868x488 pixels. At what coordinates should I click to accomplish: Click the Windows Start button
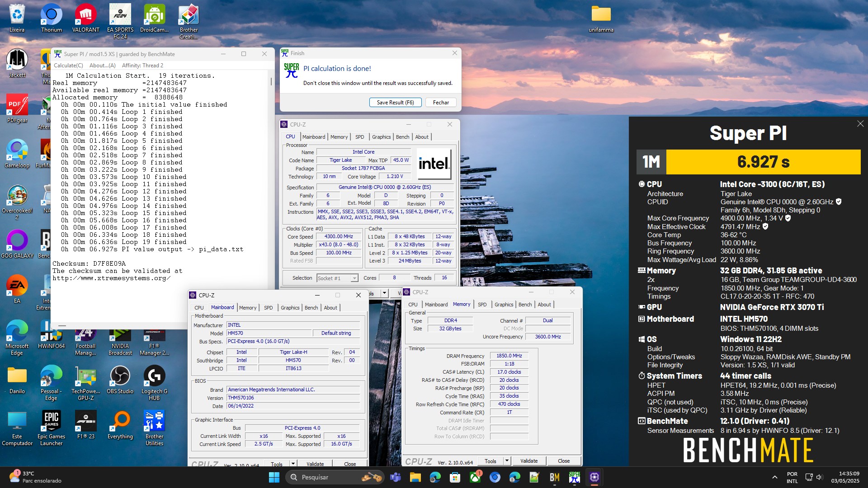[x=274, y=477]
